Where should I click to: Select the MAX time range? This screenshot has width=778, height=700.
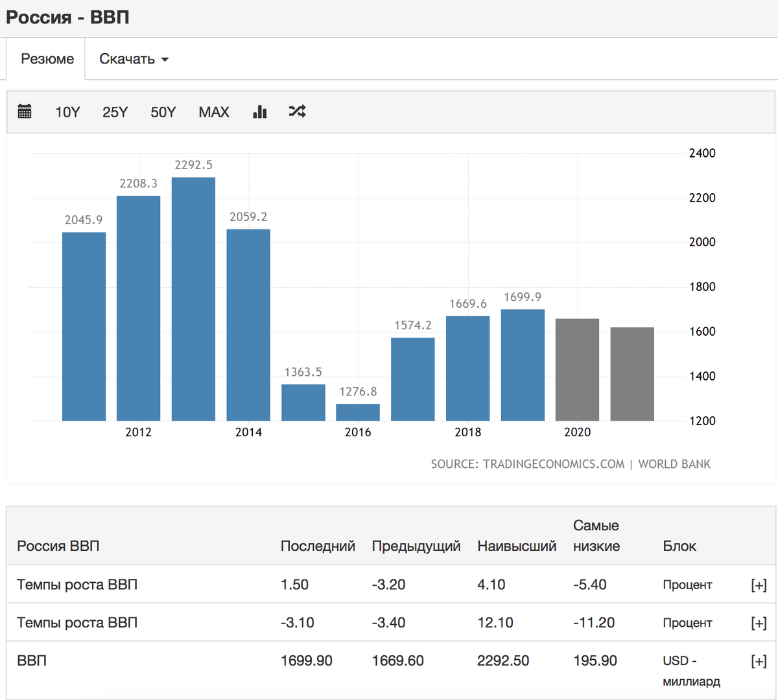tap(214, 112)
